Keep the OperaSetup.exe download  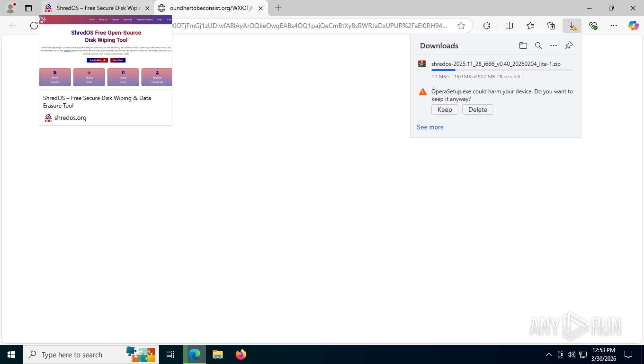pyautogui.click(x=445, y=109)
